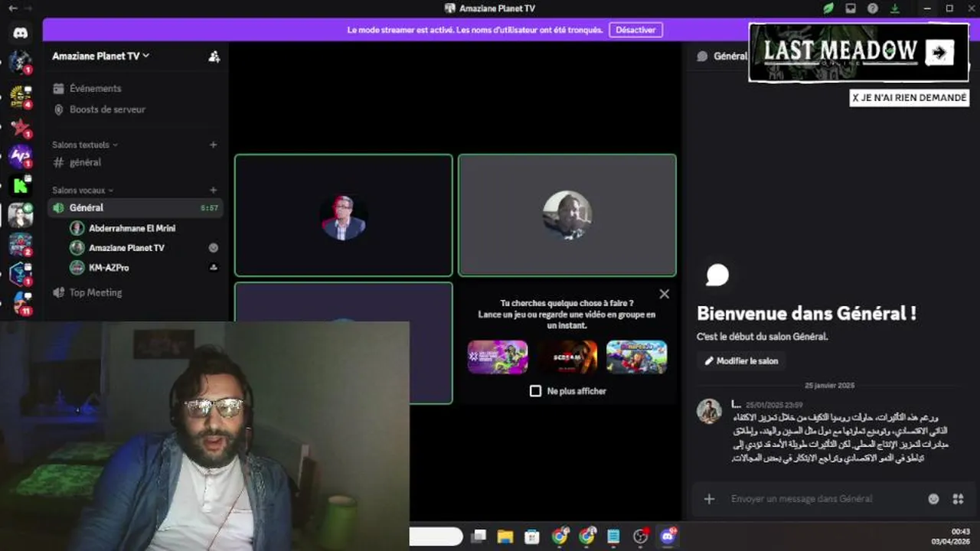The height and width of the screenshot is (551, 980).
Task: Open first Chrome icon on taskbar
Action: 560,536
